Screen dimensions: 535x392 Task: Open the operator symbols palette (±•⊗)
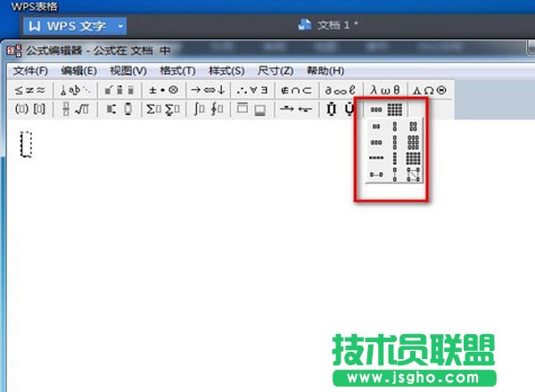(x=162, y=90)
